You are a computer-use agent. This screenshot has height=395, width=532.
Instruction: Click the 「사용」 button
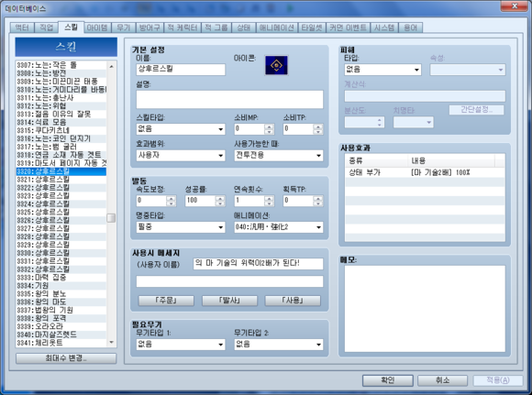pyautogui.click(x=293, y=301)
